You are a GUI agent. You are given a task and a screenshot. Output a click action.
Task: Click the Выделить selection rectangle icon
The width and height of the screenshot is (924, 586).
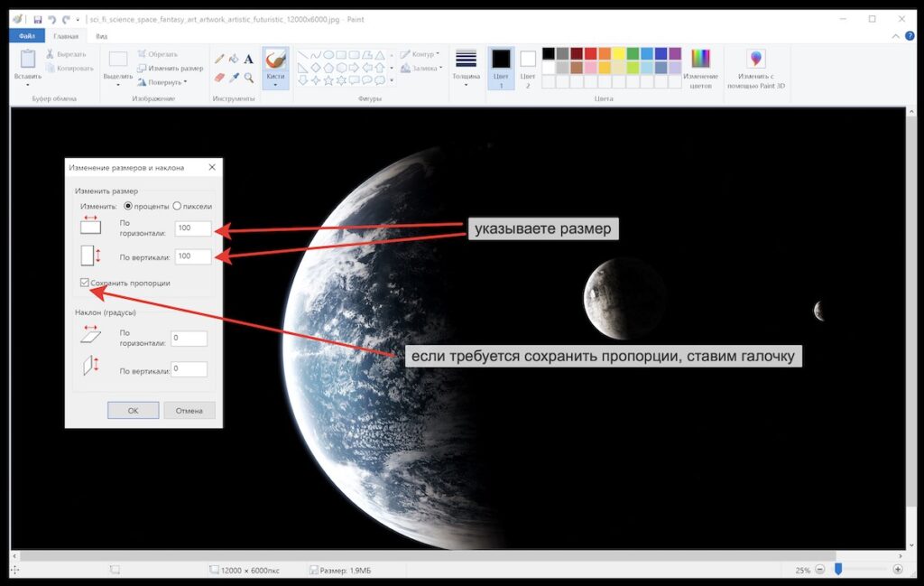(118, 59)
